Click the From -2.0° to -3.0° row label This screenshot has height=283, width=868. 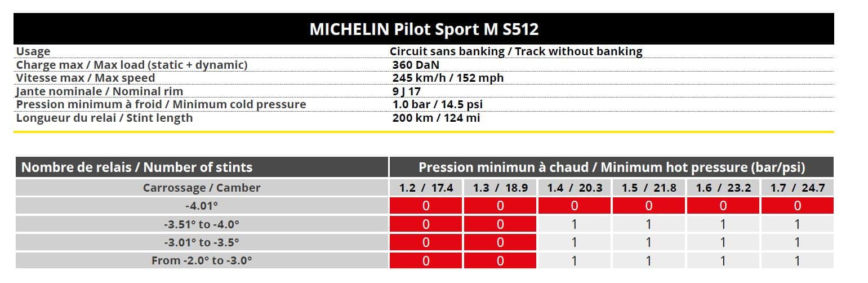[202, 260]
